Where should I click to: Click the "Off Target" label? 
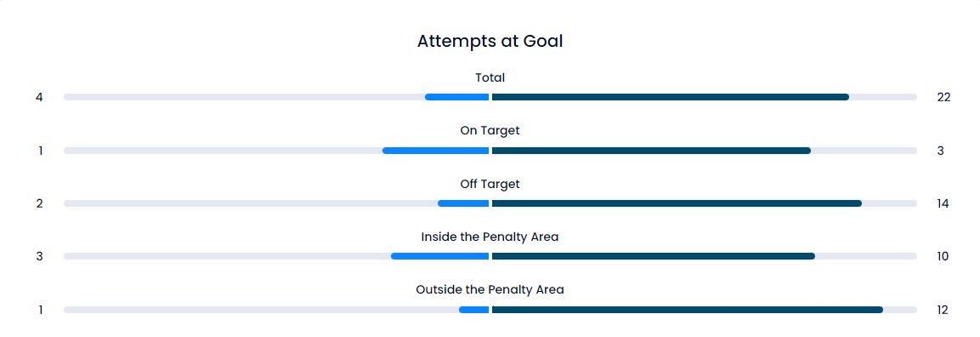tap(490, 184)
